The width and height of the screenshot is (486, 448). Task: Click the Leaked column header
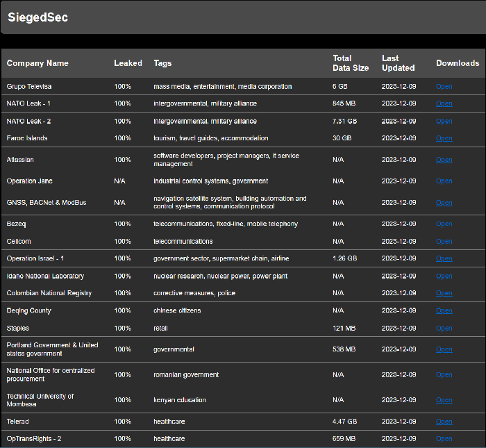pos(128,63)
